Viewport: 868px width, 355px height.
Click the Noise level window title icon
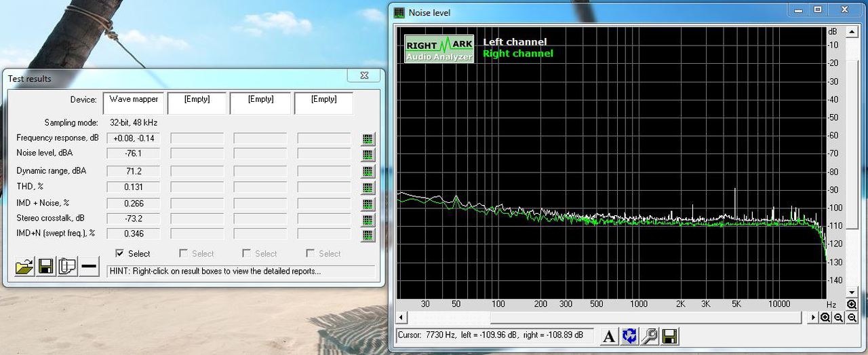tap(399, 12)
